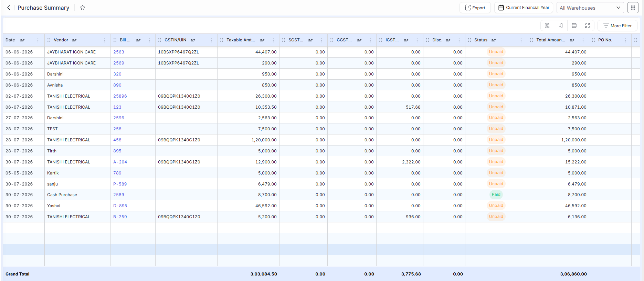Open the apps grid menu icon
This screenshot has height=281, width=644.
coord(633,8)
